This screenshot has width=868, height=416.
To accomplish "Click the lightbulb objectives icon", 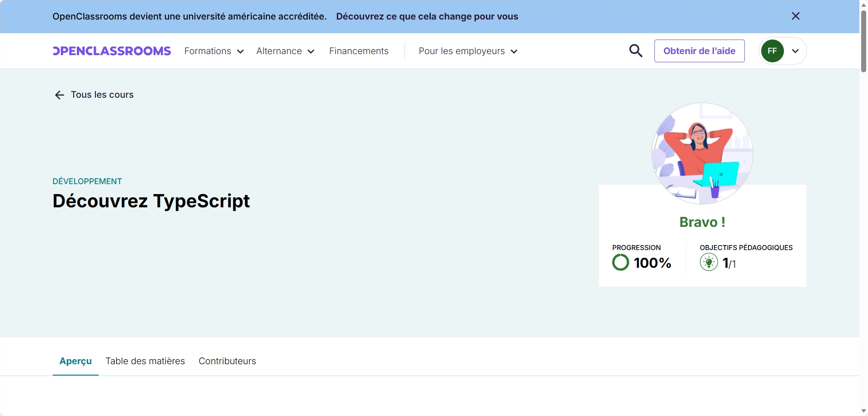I will 709,262.
